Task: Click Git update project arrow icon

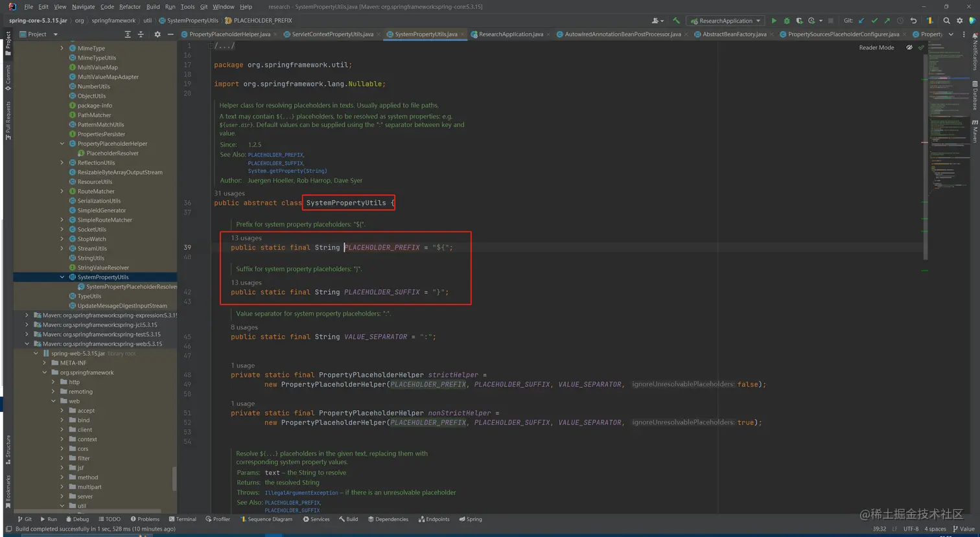Action: point(861,21)
